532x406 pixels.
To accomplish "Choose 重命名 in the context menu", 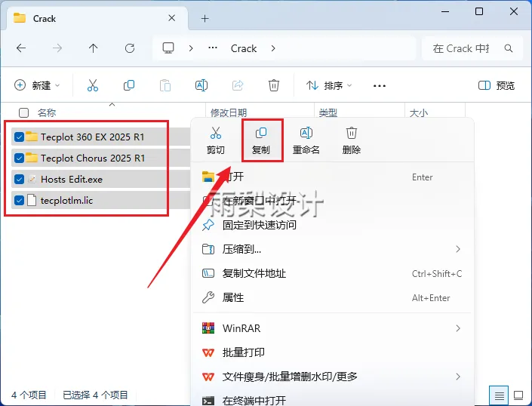I will point(306,140).
